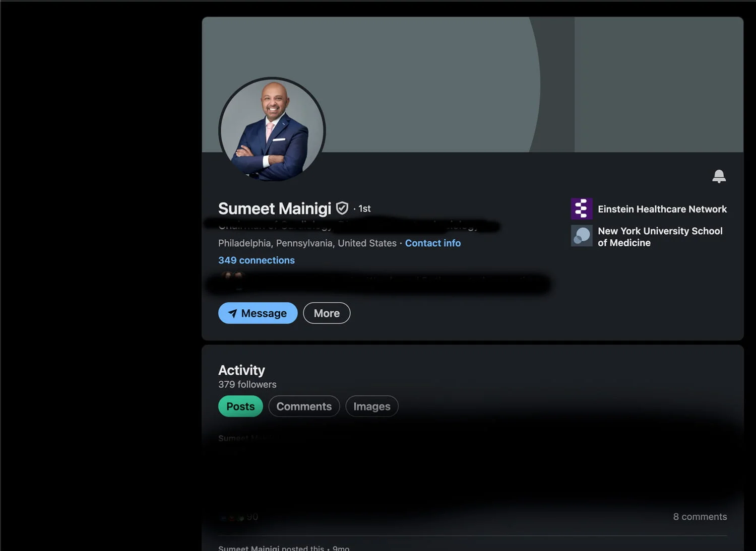
Task: Open the 8 comments on the post
Action: tap(700, 517)
